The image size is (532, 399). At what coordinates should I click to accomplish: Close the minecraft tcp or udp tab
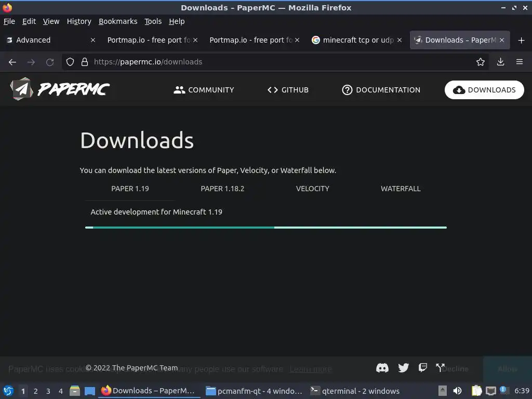[x=400, y=40]
